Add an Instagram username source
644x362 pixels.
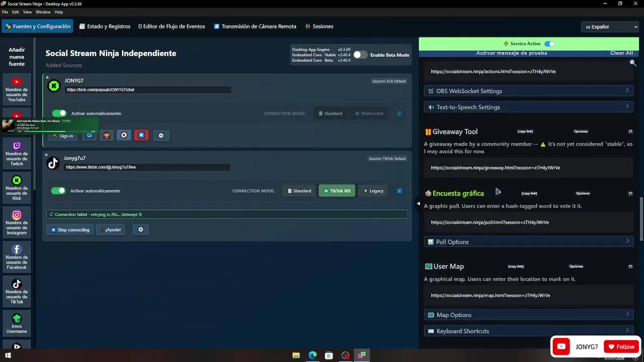[17, 223]
